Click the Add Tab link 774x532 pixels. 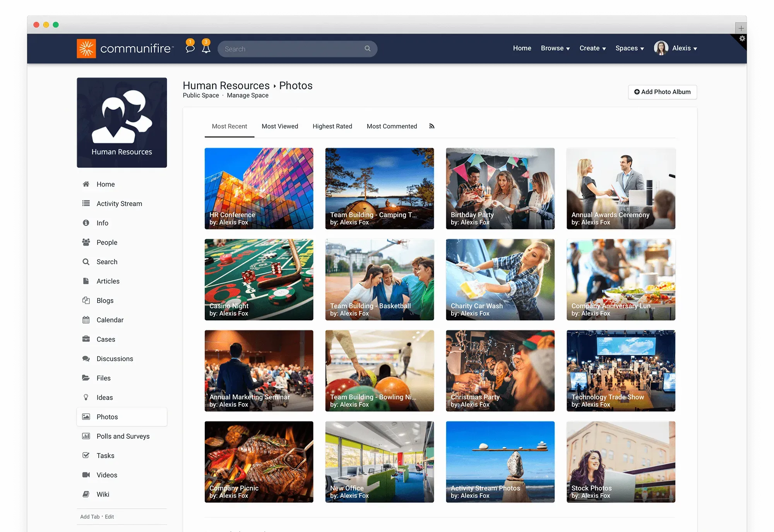pyautogui.click(x=90, y=517)
